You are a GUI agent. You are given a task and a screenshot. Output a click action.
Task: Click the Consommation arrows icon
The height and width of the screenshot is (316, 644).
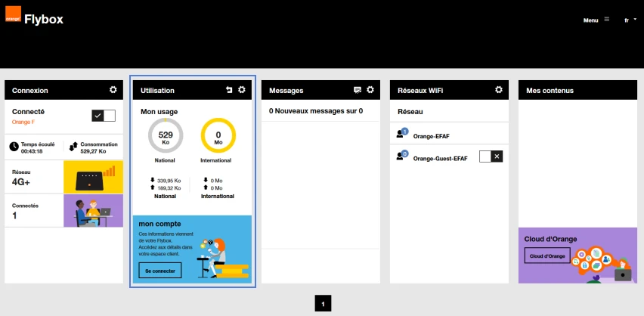pos(73,147)
